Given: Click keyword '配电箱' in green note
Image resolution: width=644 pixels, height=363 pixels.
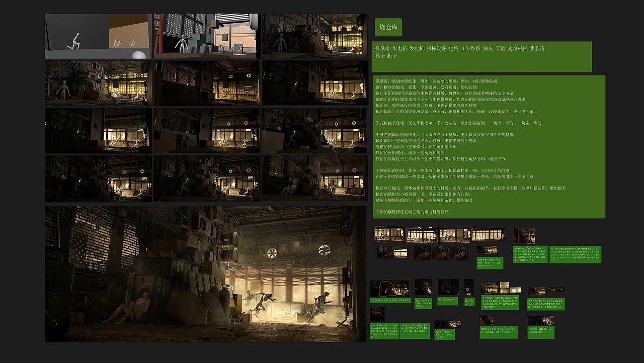Looking at the screenshot, I should [x=400, y=49].
